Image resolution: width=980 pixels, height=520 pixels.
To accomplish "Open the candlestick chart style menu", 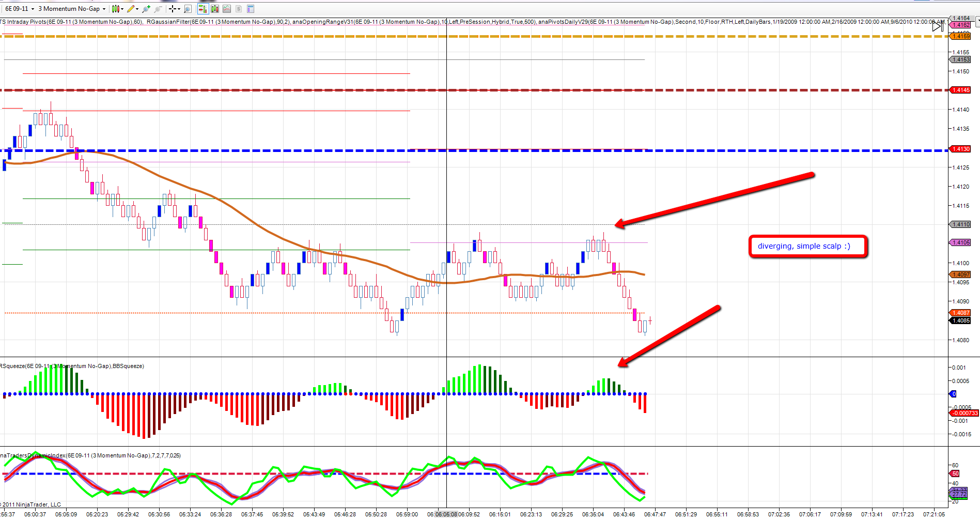I will tap(118, 9).
